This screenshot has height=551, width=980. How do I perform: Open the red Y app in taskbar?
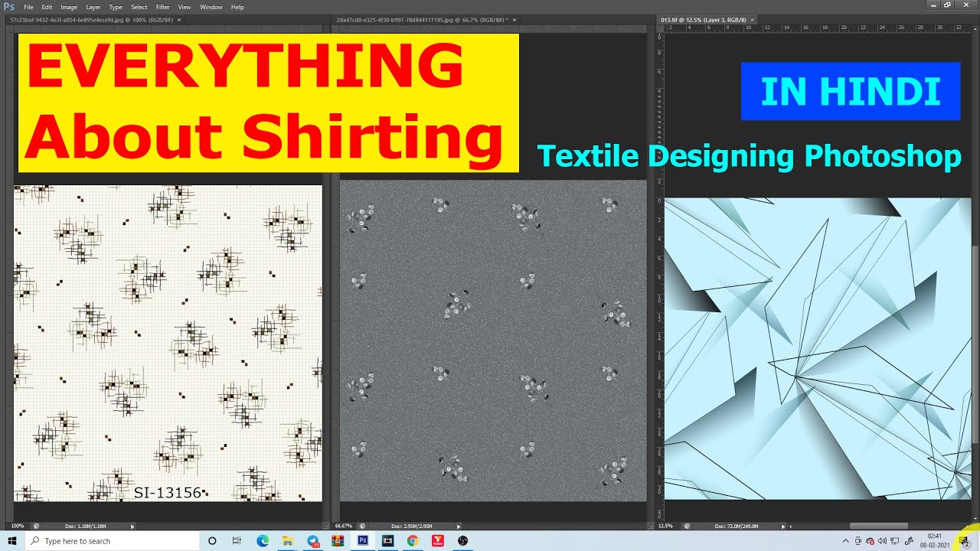438,541
